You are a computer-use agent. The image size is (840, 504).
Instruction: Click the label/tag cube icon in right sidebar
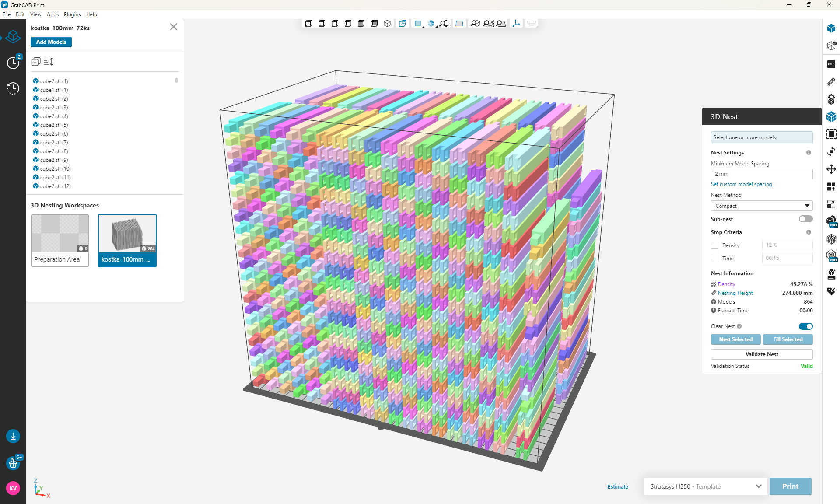831,274
